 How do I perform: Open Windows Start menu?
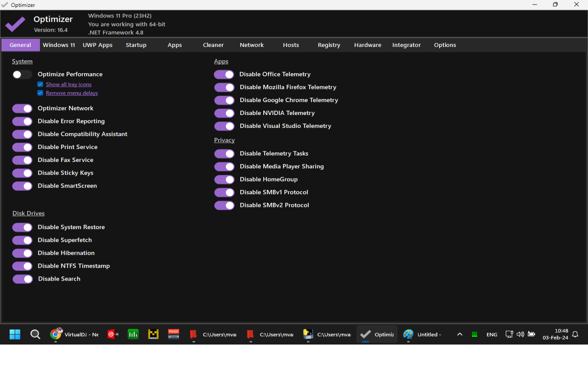click(15, 334)
